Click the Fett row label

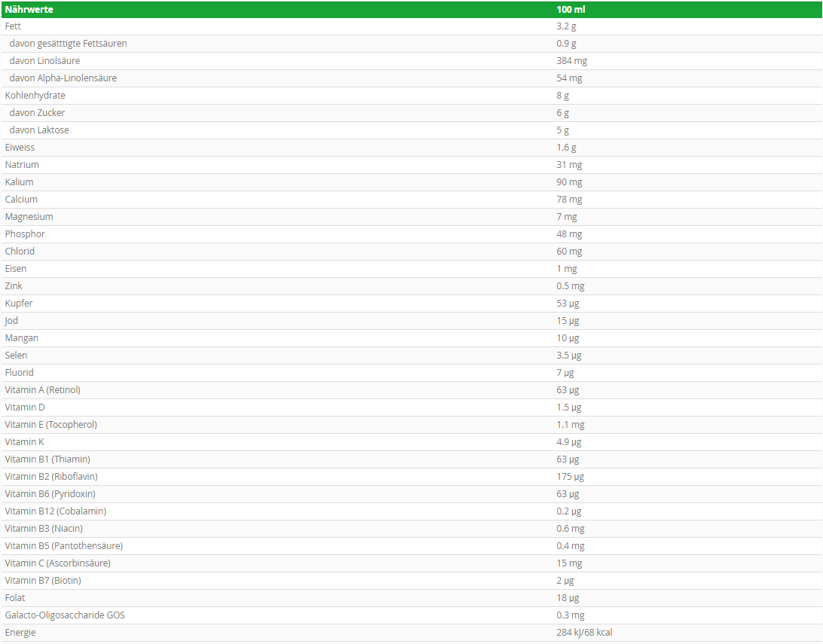point(13,26)
